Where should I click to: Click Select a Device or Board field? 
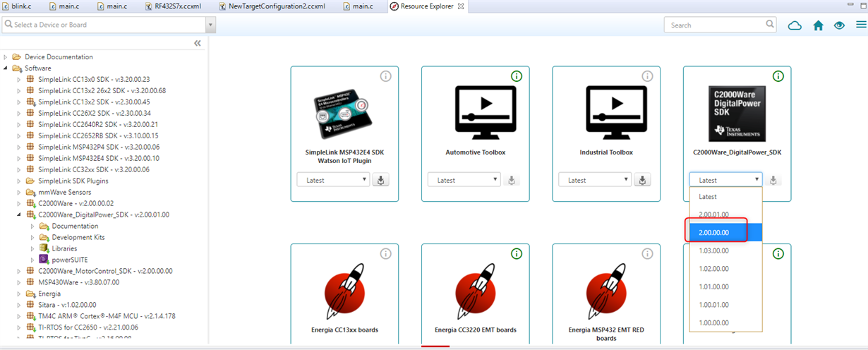tap(103, 25)
